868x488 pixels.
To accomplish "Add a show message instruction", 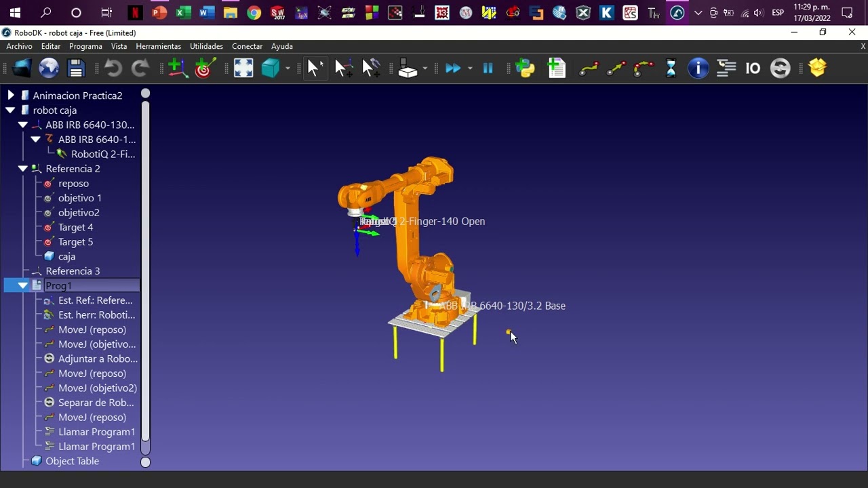I will point(698,68).
